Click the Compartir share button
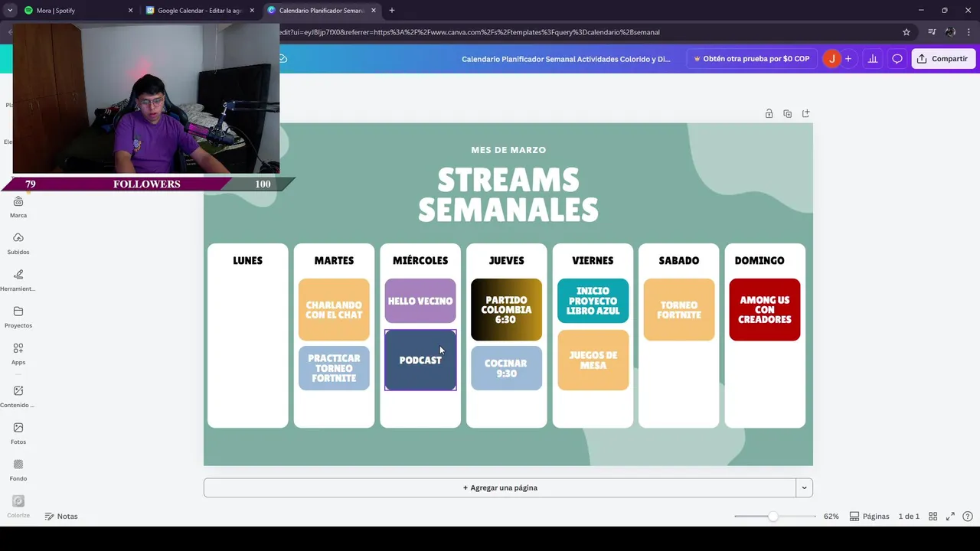 coord(943,59)
